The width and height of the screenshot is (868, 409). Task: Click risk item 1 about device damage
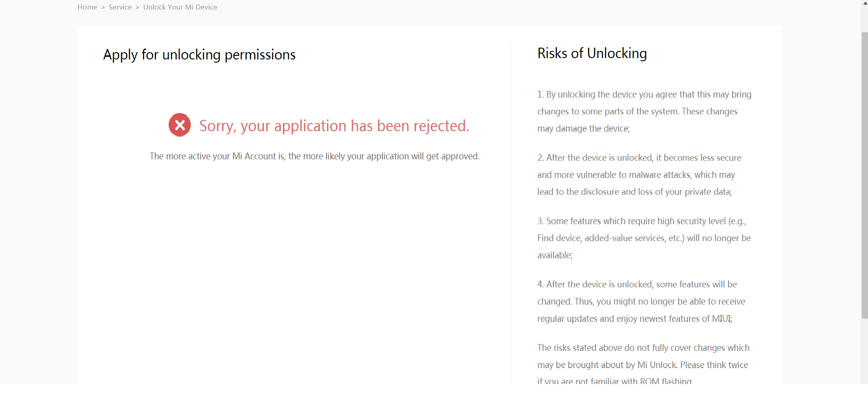[x=644, y=112]
